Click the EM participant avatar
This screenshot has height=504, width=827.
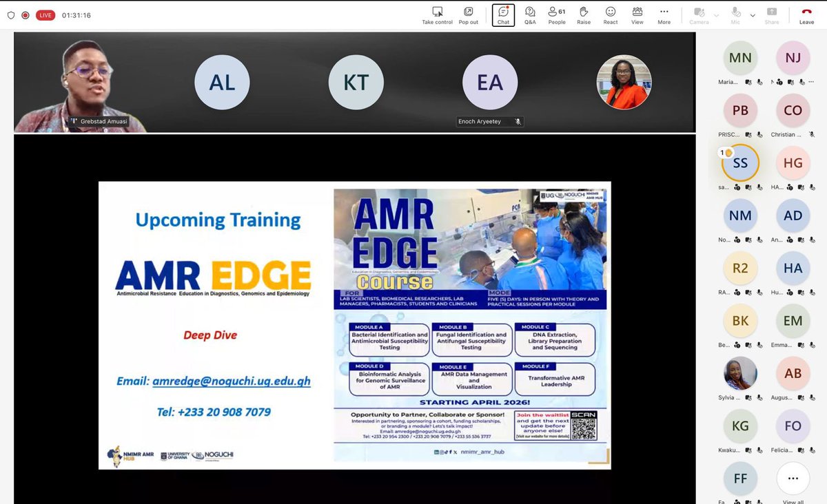(793, 321)
